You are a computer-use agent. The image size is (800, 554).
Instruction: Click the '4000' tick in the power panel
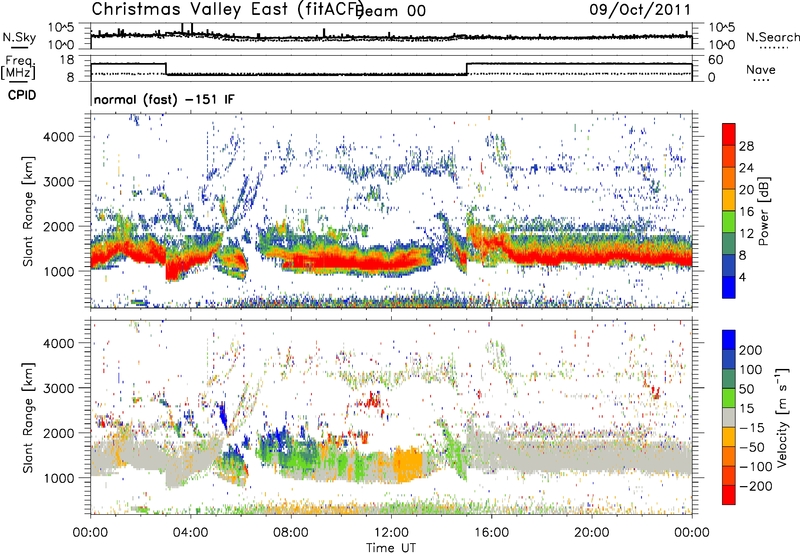click(x=58, y=137)
